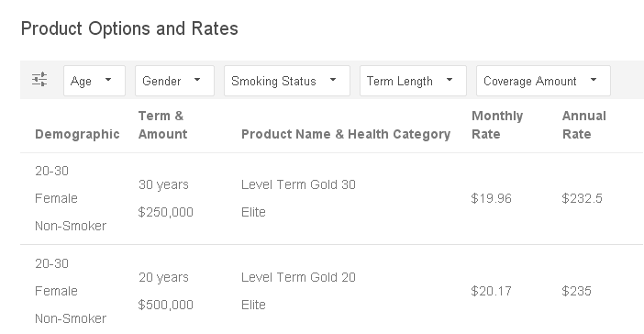Click the Term Length caret arrow
Image resolution: width=644 pixels, height=334 pixels.
[450, 80]
